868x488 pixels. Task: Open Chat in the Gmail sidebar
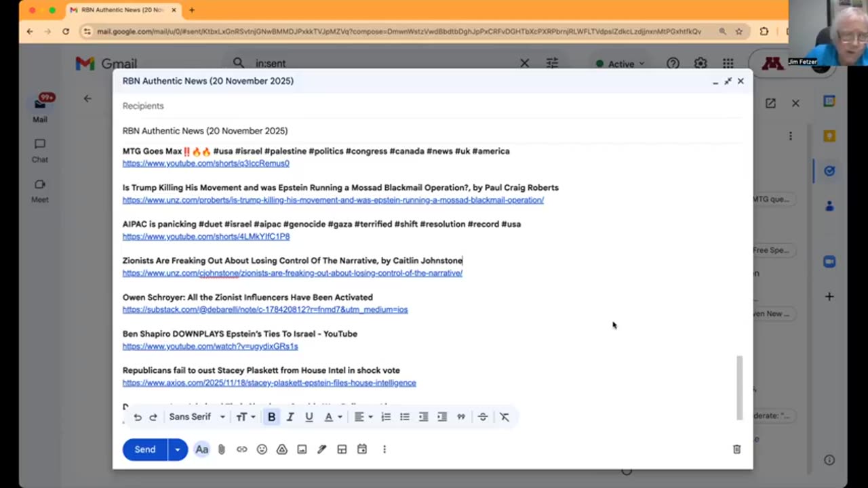pos(40,150)
